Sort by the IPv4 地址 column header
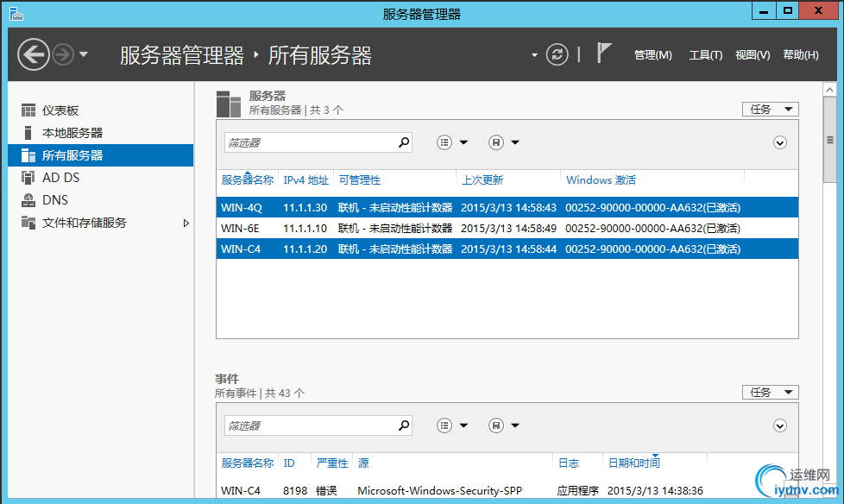The image size is (844, 504). tap(305, 180)
